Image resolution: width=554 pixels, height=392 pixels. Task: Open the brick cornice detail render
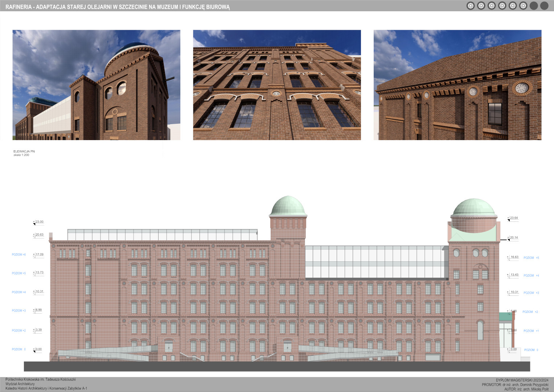457,85
